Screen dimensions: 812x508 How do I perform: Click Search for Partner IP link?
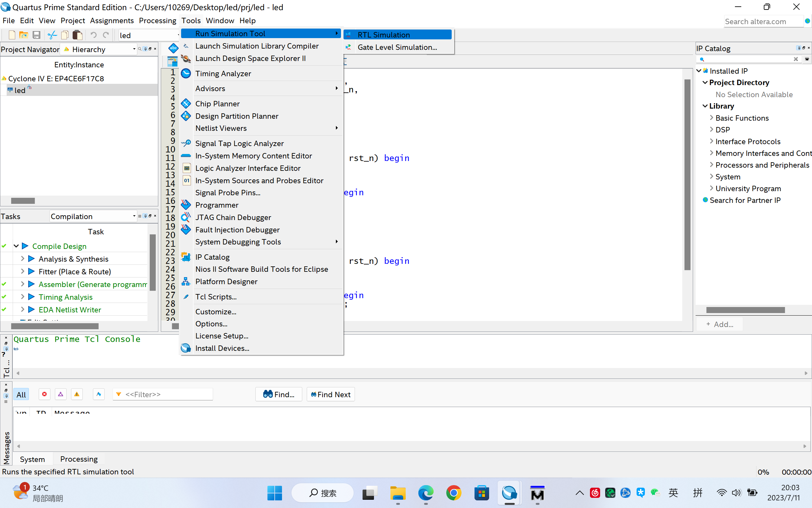[745, 200]
